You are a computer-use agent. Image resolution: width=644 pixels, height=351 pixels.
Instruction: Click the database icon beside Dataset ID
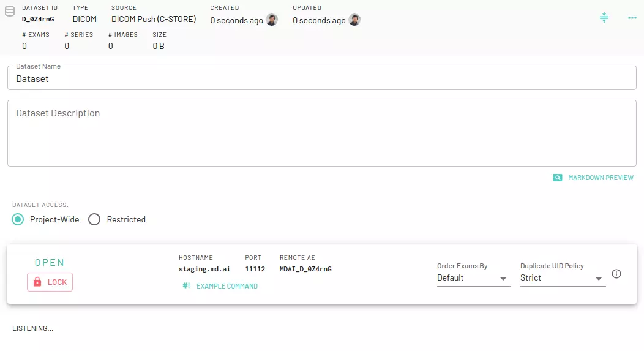[10, 12]
